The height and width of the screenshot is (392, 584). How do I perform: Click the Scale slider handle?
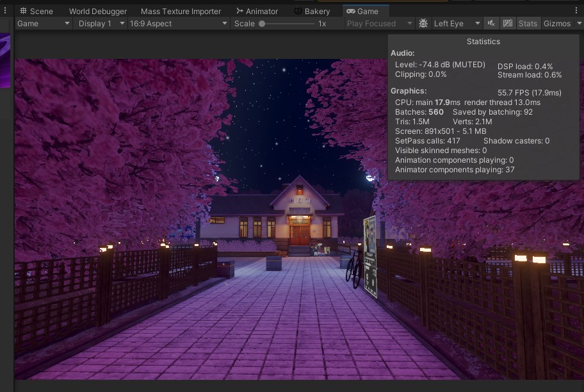click(262, 24)
